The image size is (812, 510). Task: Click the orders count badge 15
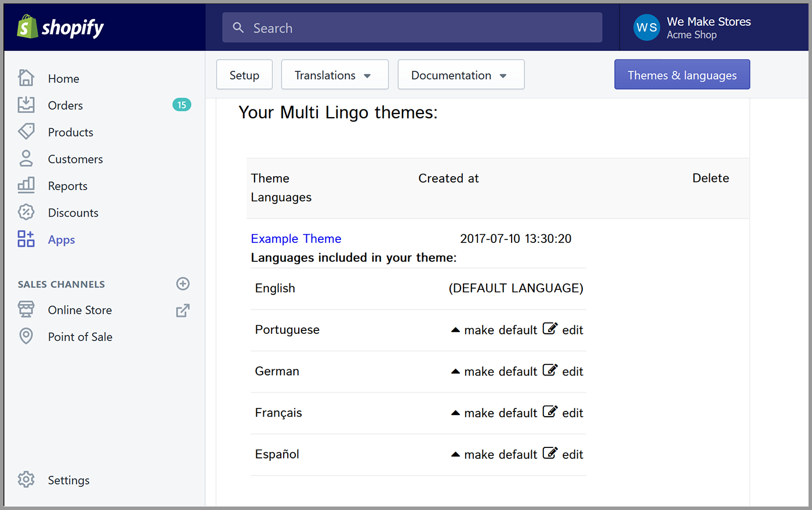(182, 105)
